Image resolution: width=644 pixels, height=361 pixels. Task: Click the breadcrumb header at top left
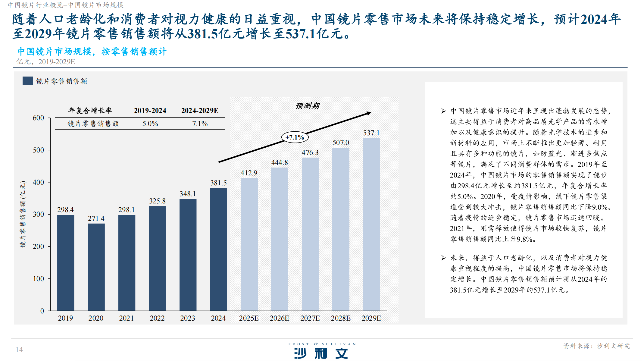tap(65, 5)
